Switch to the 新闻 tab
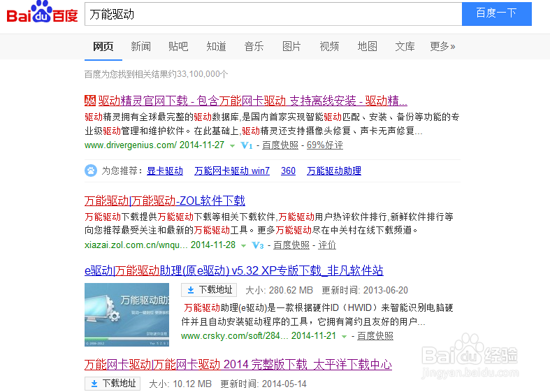 (140, 46)
